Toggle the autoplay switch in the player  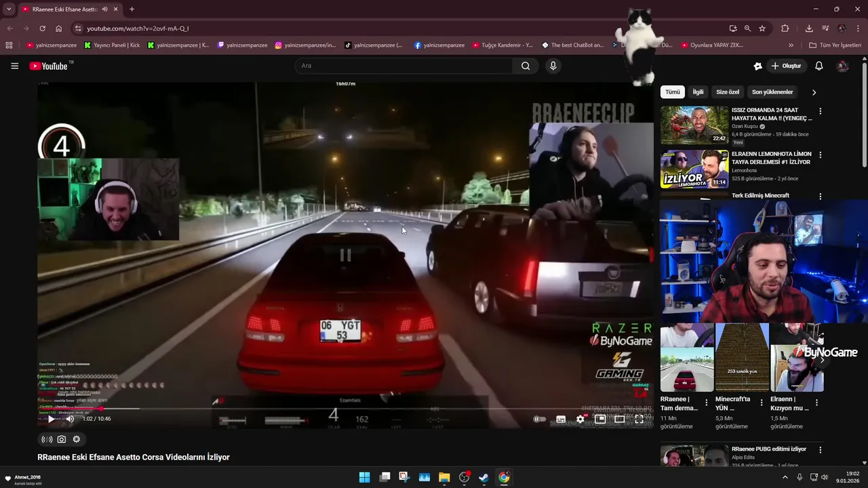[540, 419]
